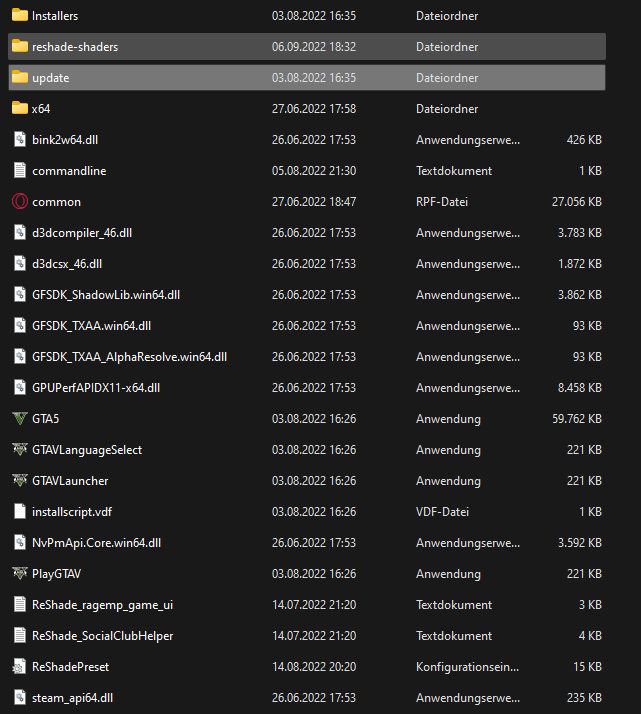641x714 pixels.
Task: Select the ReShade_ragemp_game_ui file name
Action: pyautogui.click(x=102, y=605)
